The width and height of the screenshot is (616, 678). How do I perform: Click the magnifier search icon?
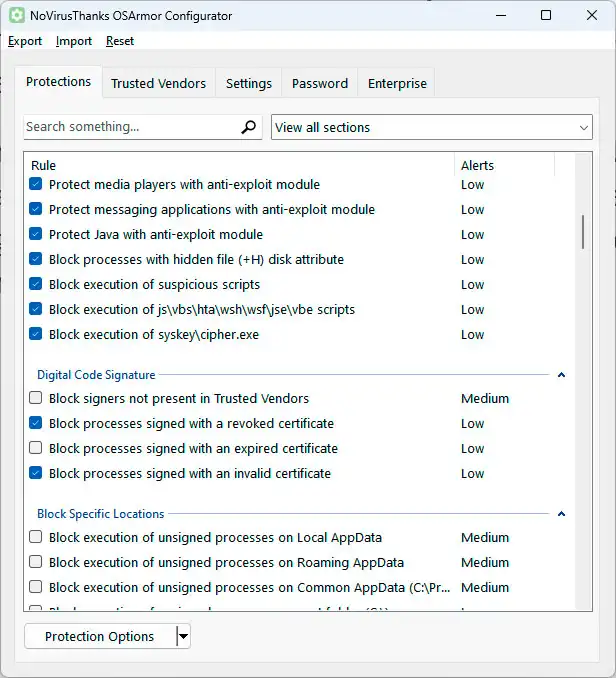coord(249,127)
